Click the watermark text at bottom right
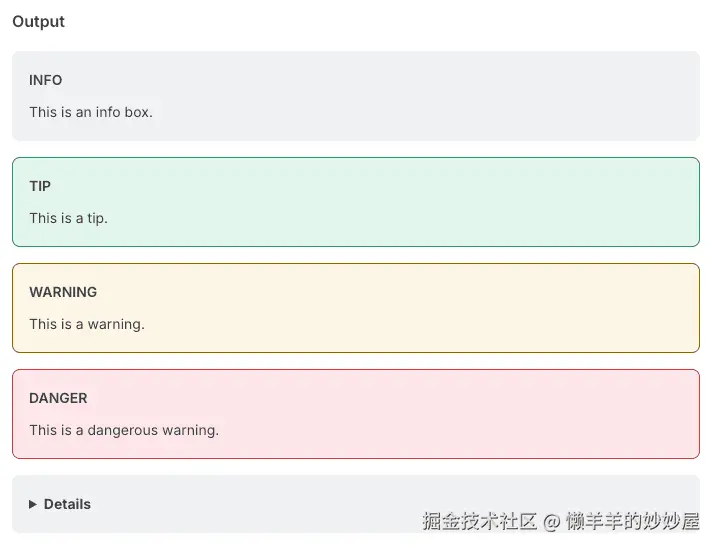Viewport: 716px width, 548px height. click(x=560, y=521)
